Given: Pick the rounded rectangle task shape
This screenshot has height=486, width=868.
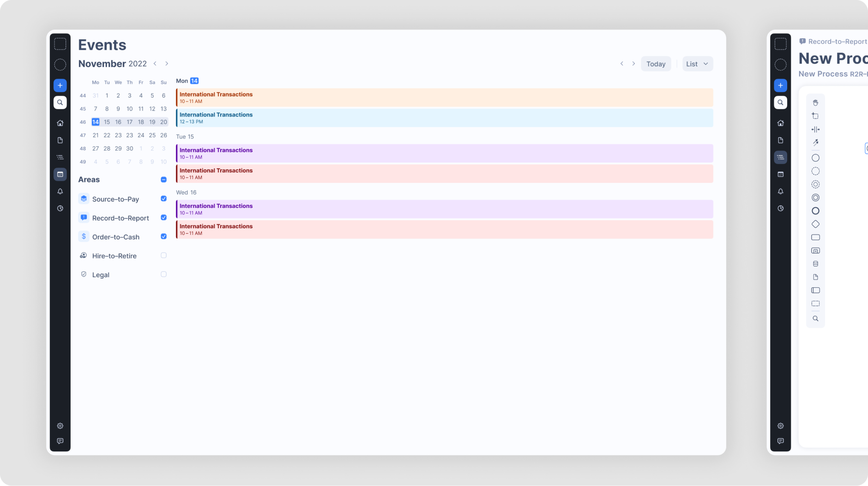Looking at the screenshot, I should (815, 237).
